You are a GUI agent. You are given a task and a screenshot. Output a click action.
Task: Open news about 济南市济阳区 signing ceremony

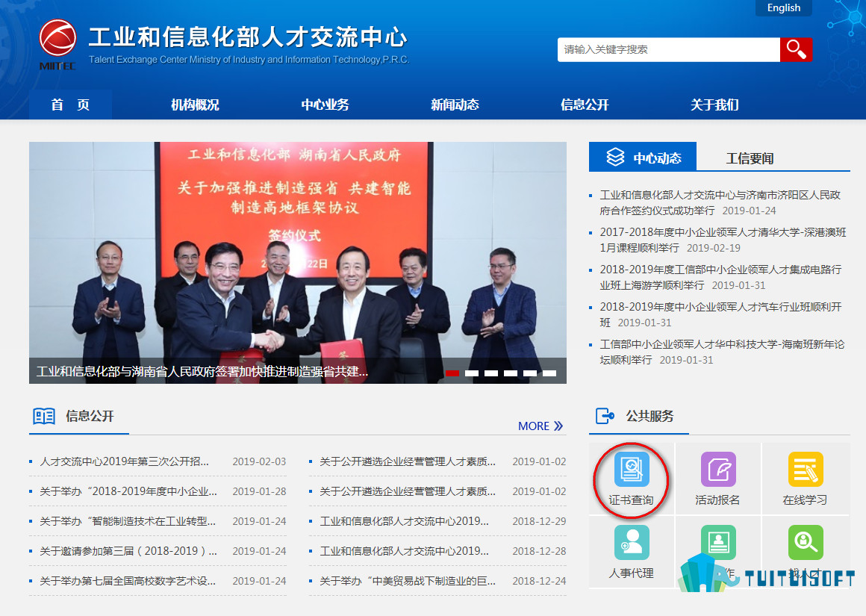tap(720, 203)
